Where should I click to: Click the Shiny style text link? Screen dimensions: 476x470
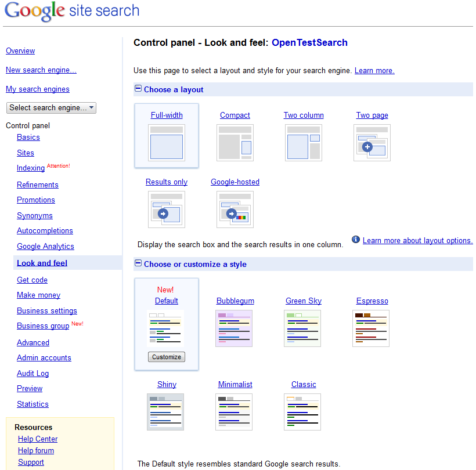click(167, 384)
